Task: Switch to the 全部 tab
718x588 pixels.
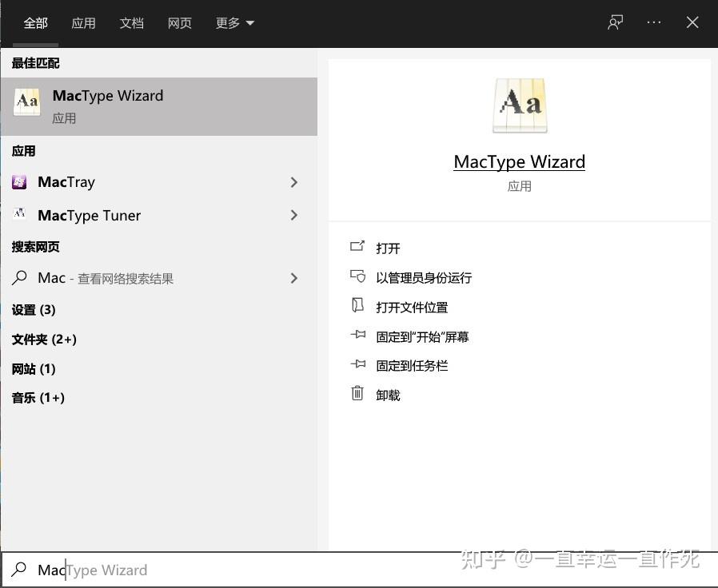Action: click(x=35, y=23)
